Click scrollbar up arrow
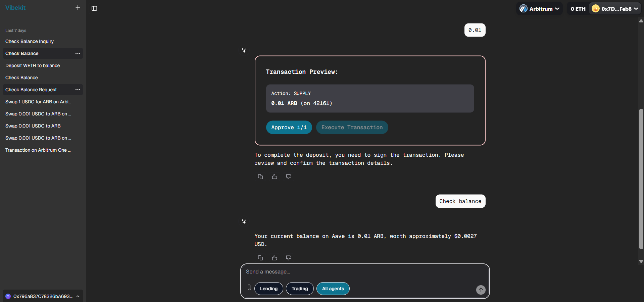This screenshot has width=644, height=302. pos(641,21)
